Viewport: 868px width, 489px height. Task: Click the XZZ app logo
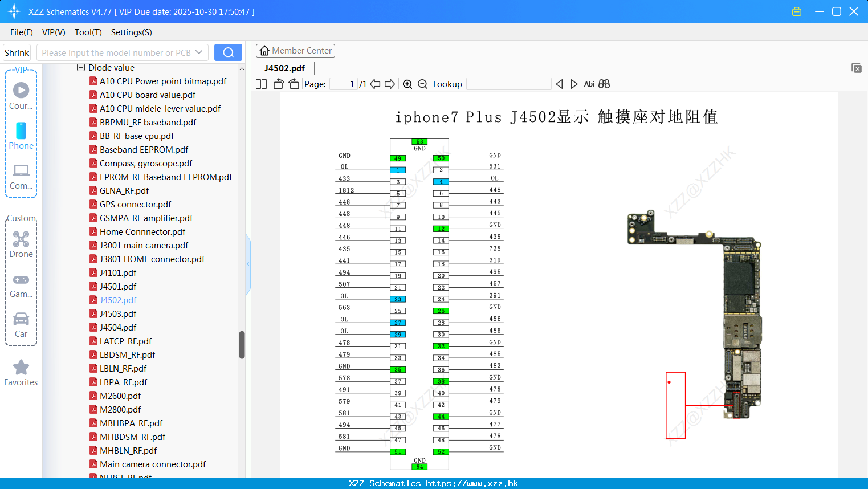point(14,11)
